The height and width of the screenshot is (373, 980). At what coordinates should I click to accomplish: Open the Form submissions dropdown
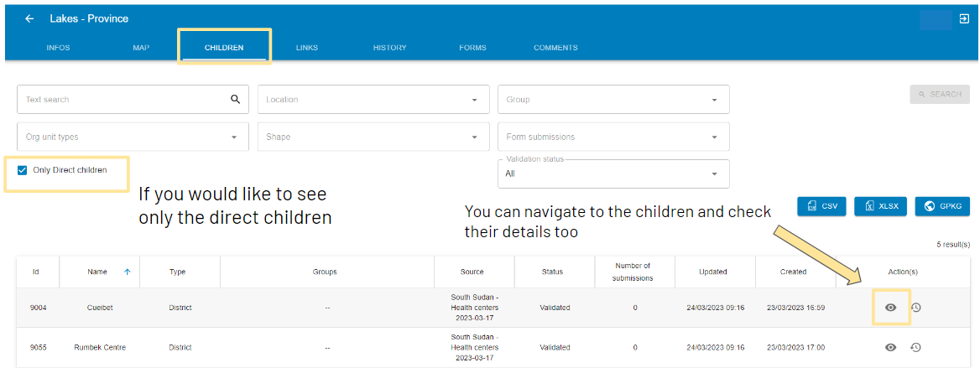coord(613,137)
